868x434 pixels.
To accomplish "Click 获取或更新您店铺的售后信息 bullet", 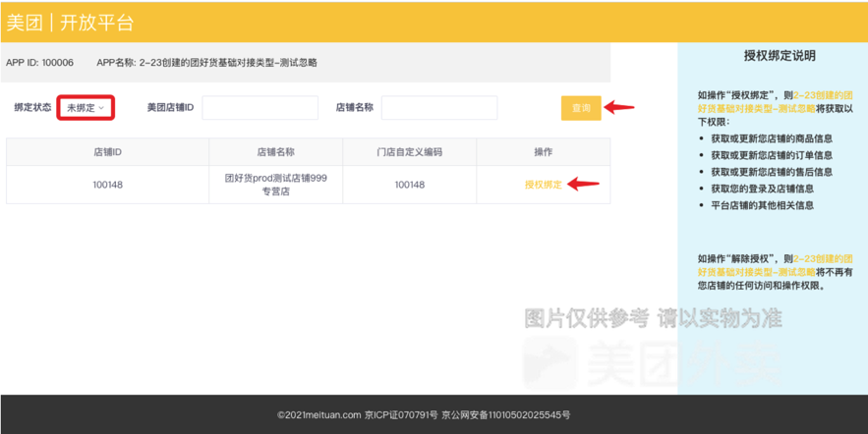I will (772, 172).
